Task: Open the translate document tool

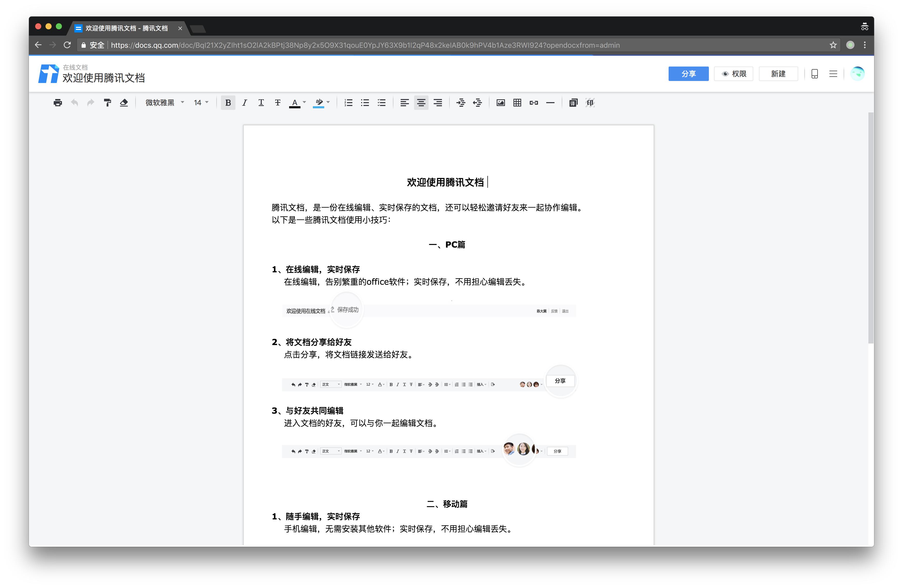Action: coord(573,103)
